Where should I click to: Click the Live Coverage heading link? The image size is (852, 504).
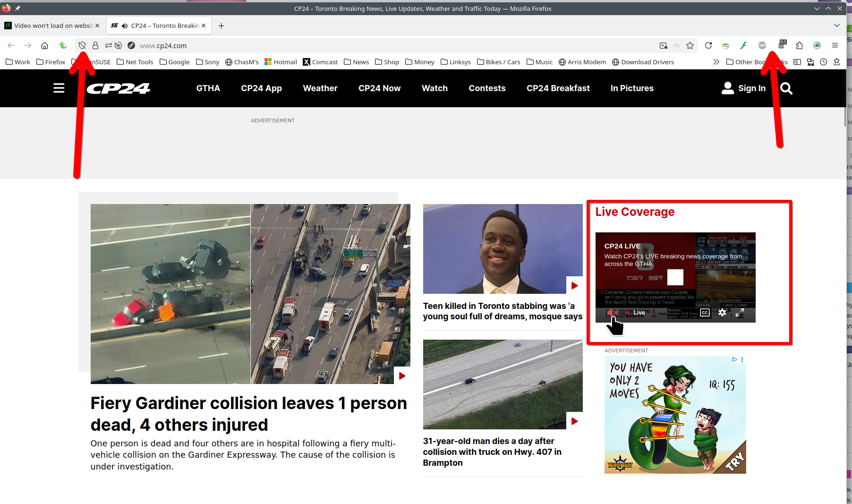click(x=635, y=212)
